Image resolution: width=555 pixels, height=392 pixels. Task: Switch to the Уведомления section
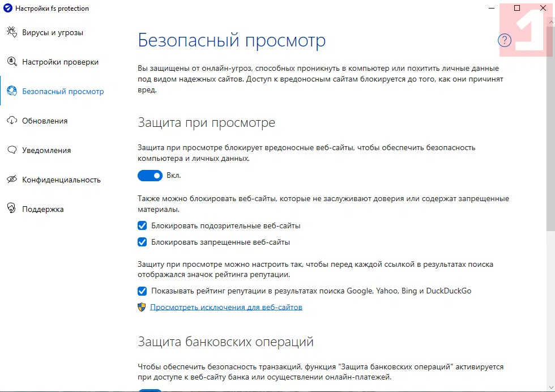click(x=46, y=150)
